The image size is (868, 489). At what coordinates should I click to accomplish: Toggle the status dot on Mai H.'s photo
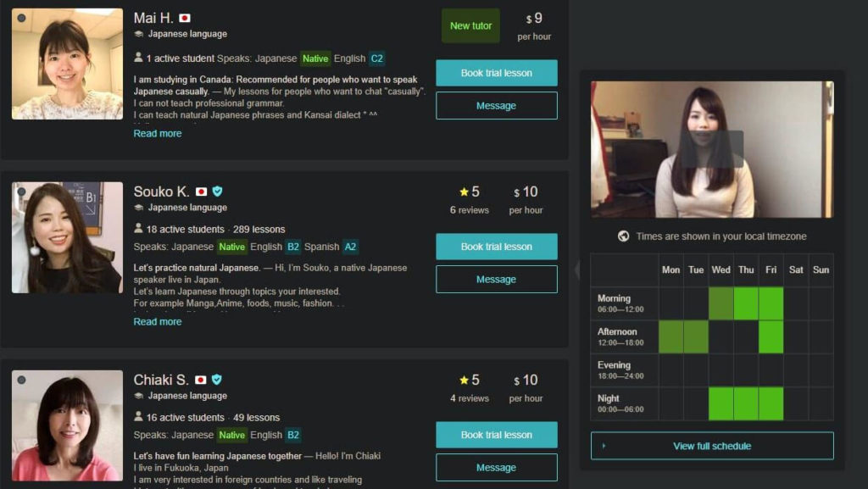tap(21, 19)
